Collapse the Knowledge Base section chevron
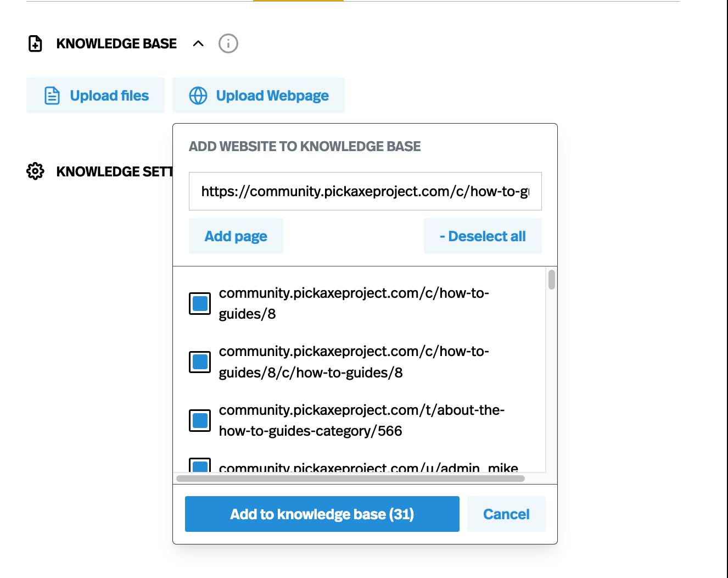Viewport: 728px width, 578px height. click(198, 43)
